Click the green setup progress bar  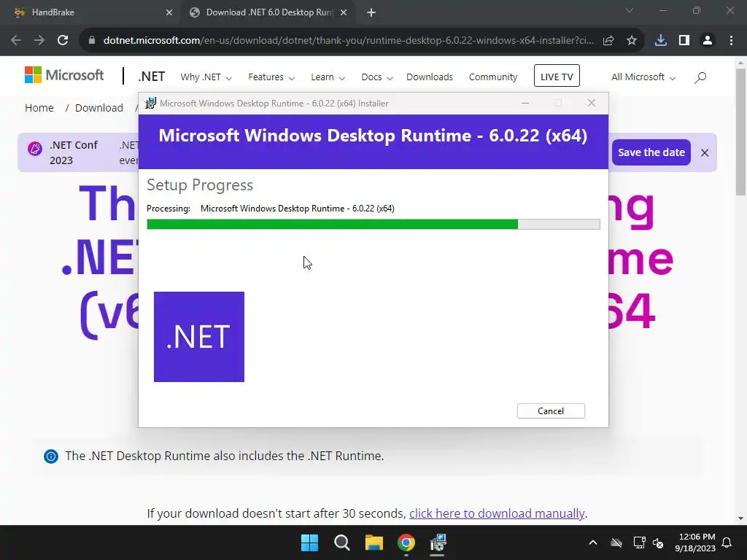[x=332, y=225]
